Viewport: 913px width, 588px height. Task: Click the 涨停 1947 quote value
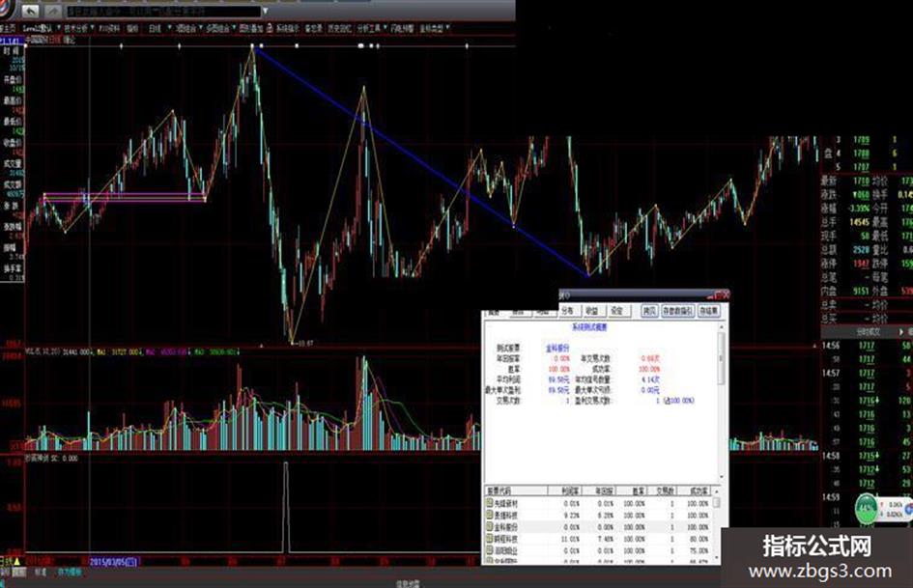[861, 264]
